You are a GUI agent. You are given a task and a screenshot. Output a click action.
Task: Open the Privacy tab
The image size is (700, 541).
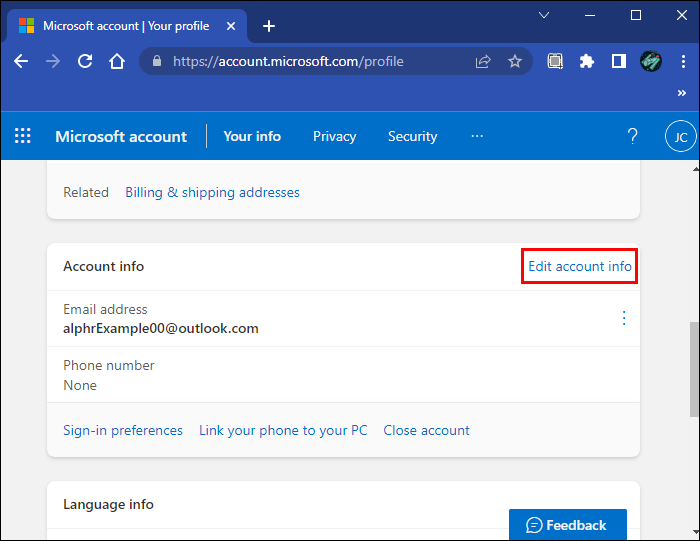[x=334, y=136]
